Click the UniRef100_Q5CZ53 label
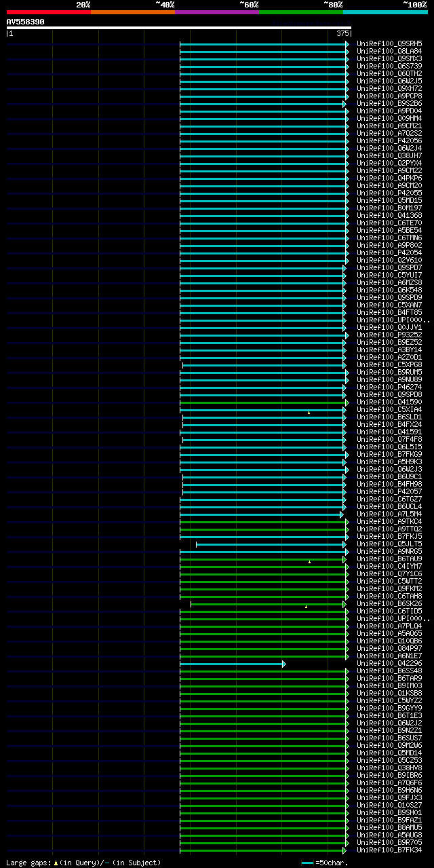This screenshot has height=868, width=434. 389,760
